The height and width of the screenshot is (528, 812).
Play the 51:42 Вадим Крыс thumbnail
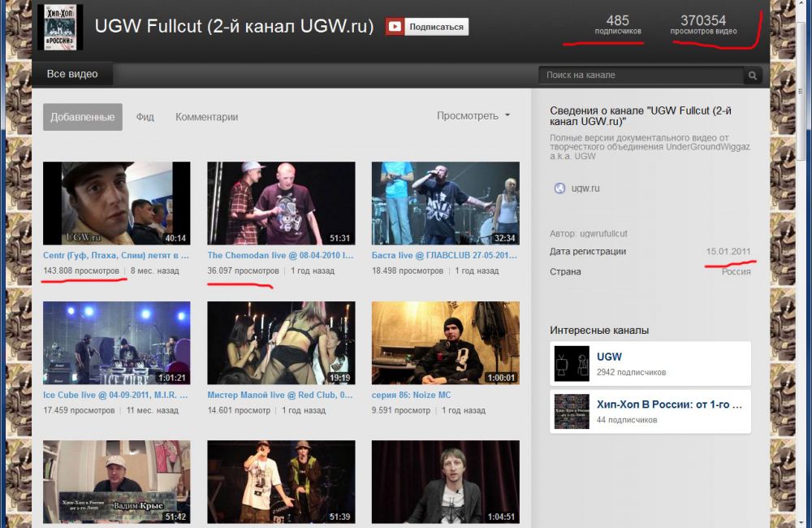click(x=116, y=482)
